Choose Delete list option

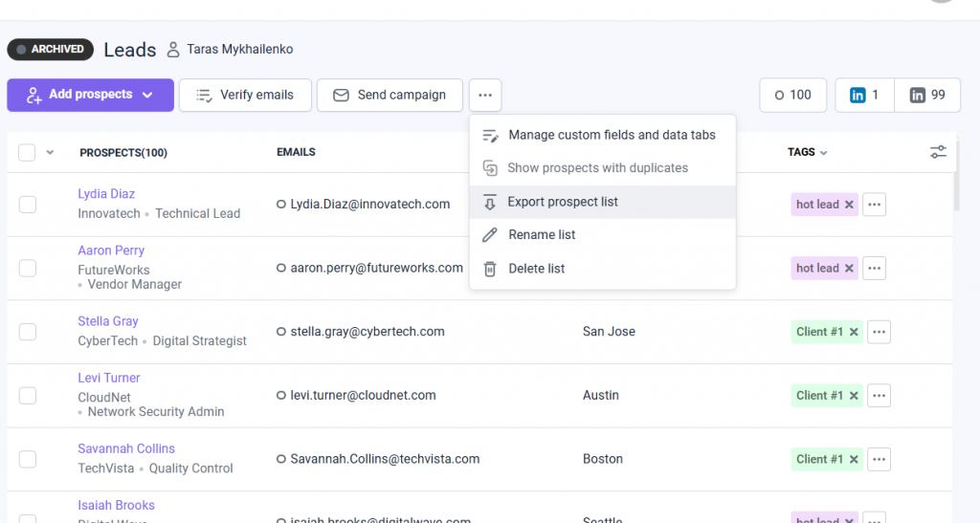[603, 269]
